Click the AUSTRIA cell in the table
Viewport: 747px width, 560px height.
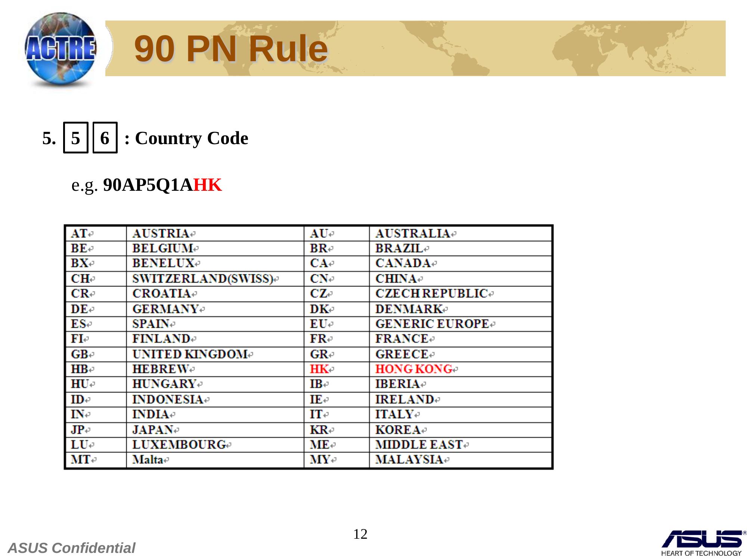tap(161, 233)
